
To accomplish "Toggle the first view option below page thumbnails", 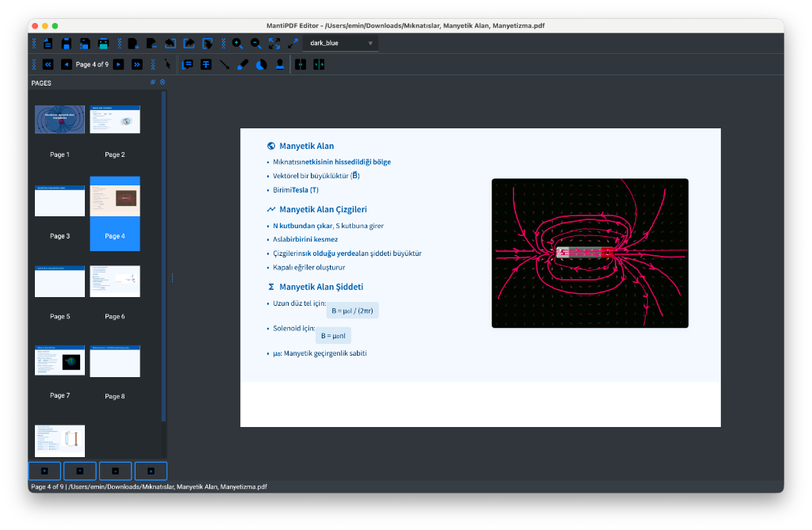I will [44, 471].
